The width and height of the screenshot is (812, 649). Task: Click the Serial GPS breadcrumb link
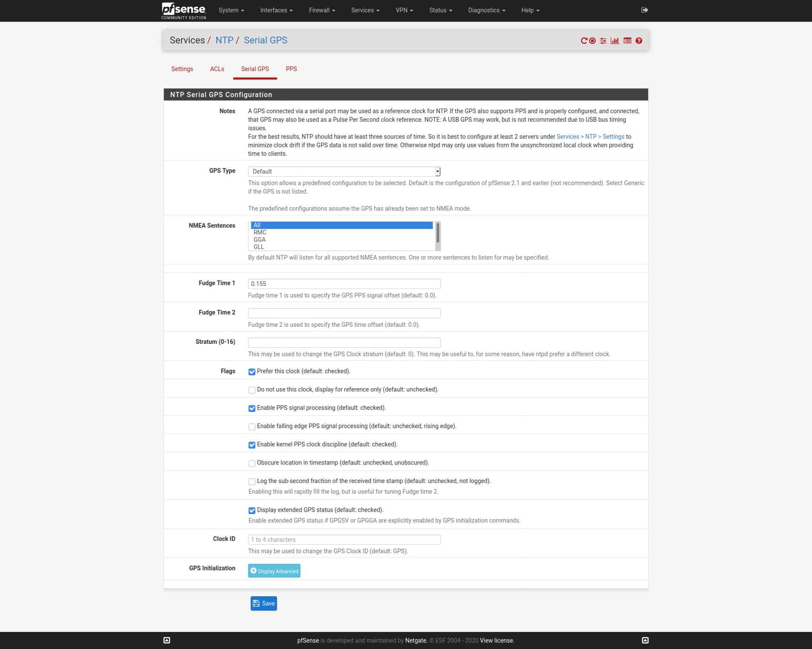266,40
